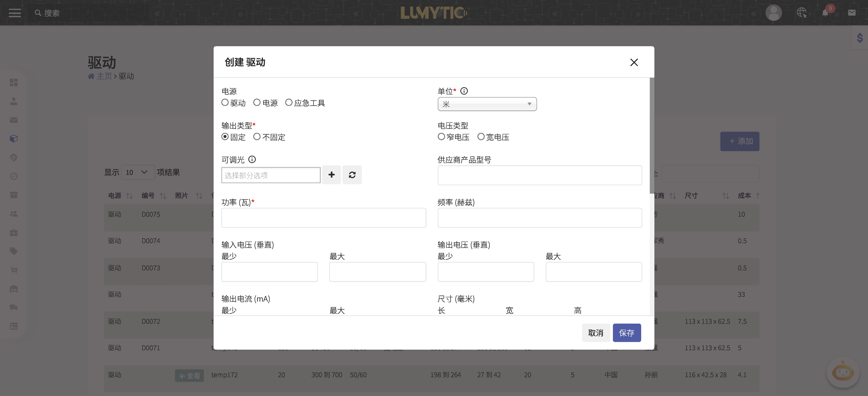Click the info icon next to 单位
This screenshot has width=868, height=396.
(464, 91)
